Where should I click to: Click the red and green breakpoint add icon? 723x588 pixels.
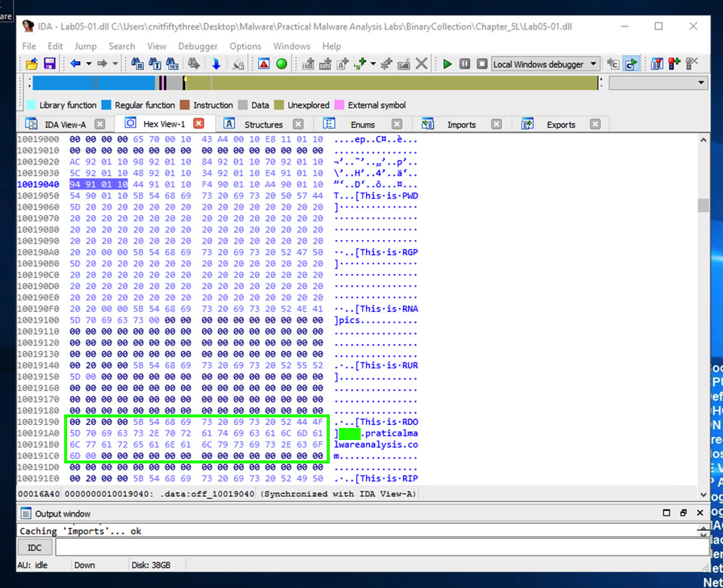click(x=674, y=64)
